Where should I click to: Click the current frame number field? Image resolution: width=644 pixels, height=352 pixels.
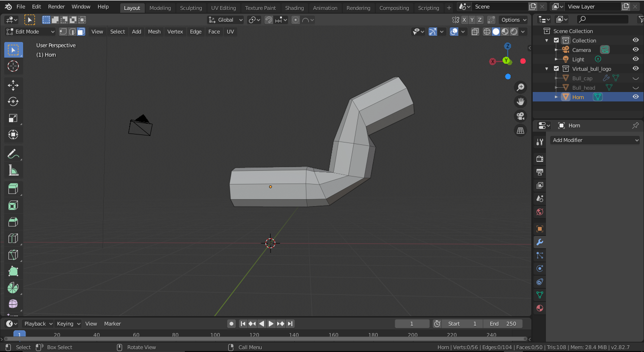(x=412, y=324)
